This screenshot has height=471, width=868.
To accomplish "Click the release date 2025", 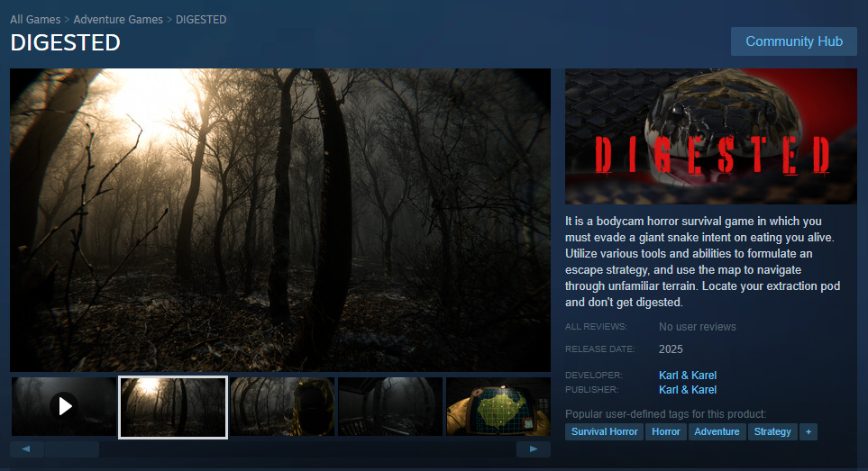I will point(671,349).
